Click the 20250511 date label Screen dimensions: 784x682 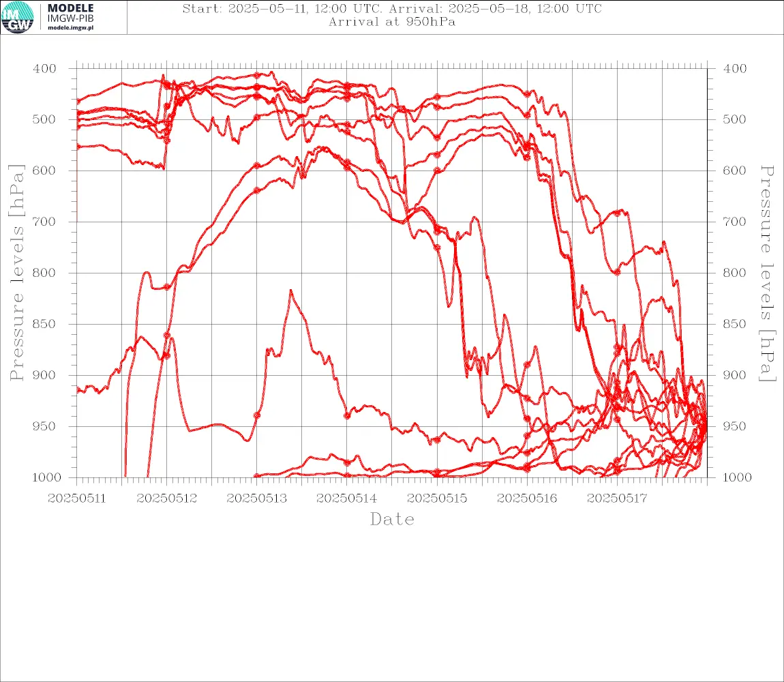click(77, 499)
